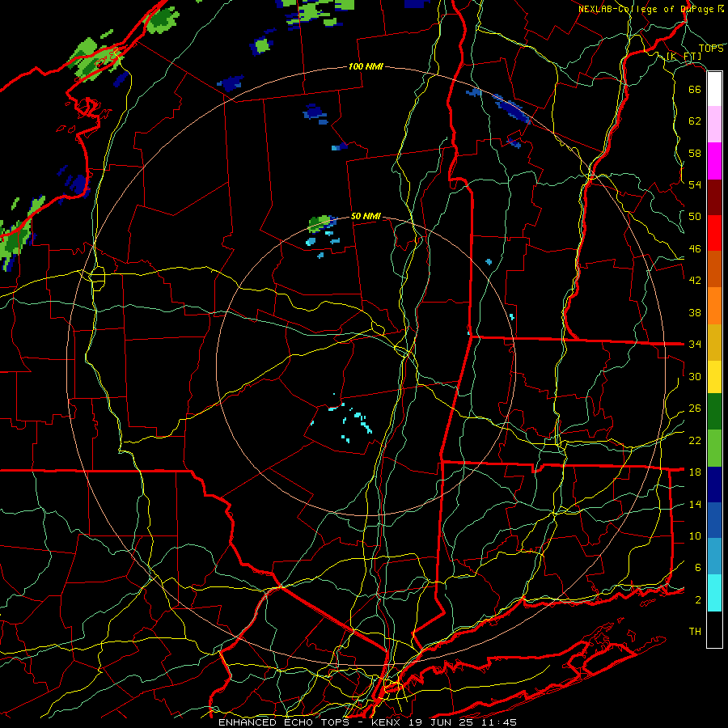Click the light green swatch between 18 and 22

[714, 448]
